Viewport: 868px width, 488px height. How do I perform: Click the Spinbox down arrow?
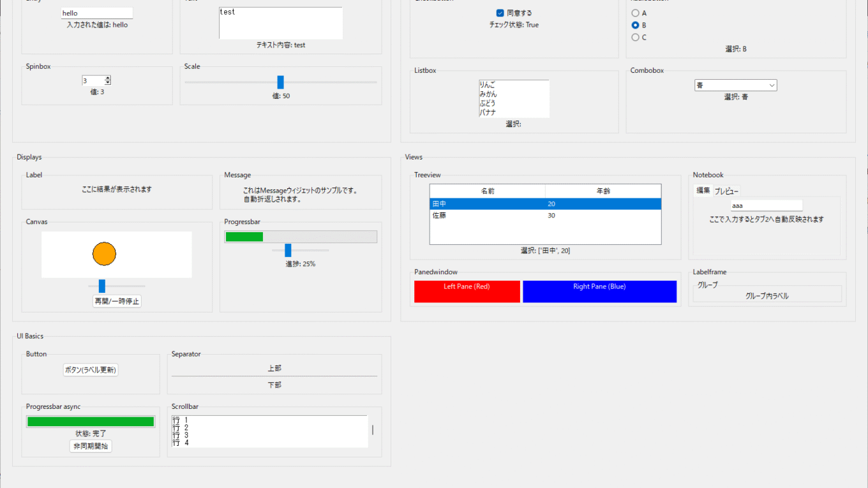(x=108, y=83)
